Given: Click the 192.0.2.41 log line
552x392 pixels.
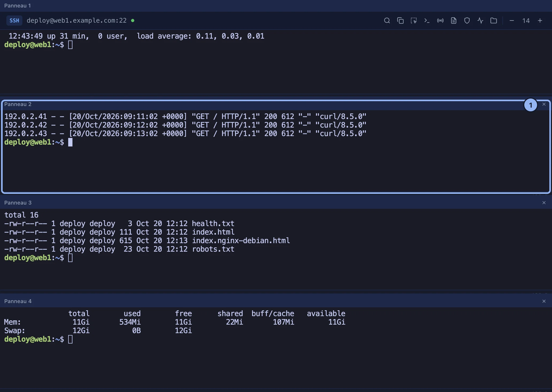Looking at the screenshot, I should click(x=185, y=116).
